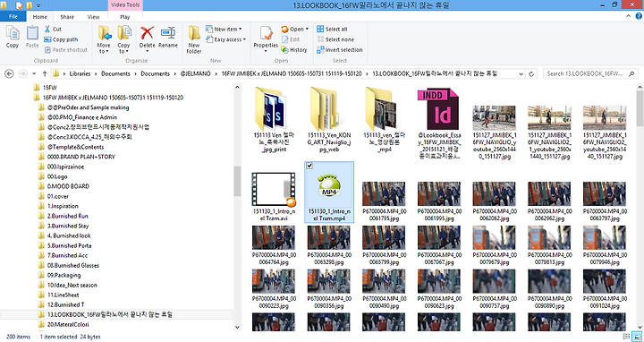Image resolution: width=644 pixels, height=342 pixels.
Task: Show file History
Action: click(294, 50)
